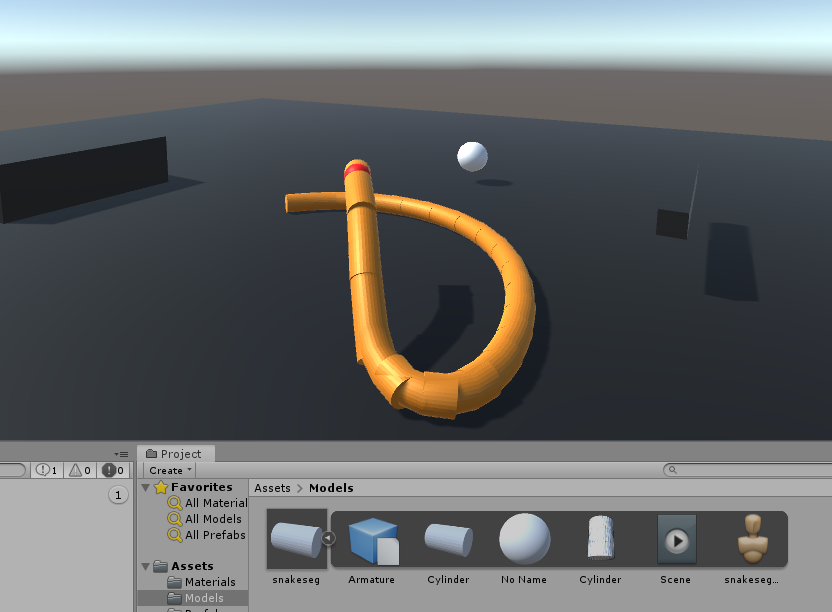Select All Materials search filter
This screenshot has width=832, height=612.
click(207, 503)
